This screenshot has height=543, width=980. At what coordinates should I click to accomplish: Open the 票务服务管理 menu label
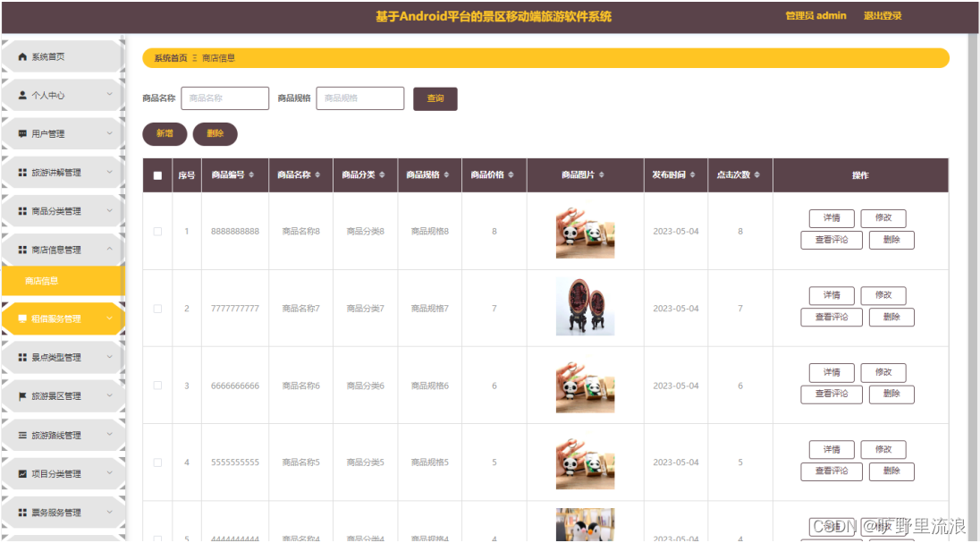click(56, 513)
